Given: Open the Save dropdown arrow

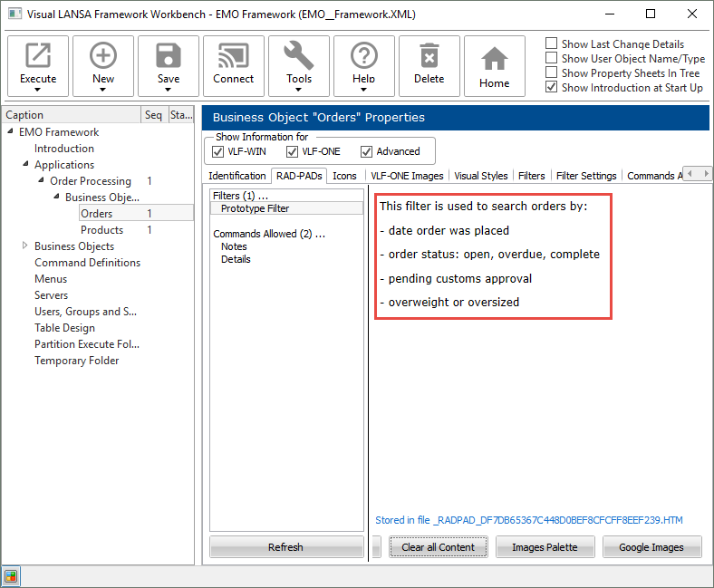Looking at the screenshot, I should point(168,90).
